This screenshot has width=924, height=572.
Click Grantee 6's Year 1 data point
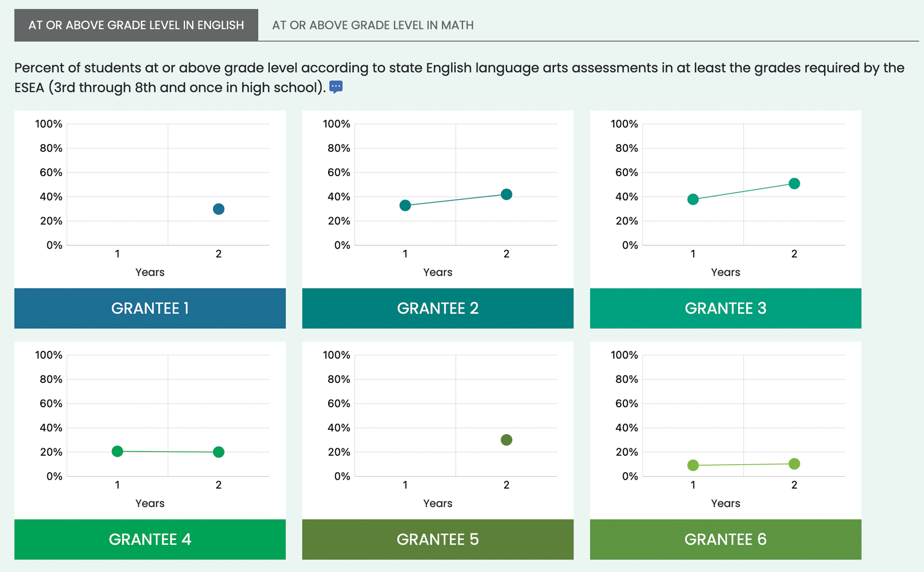coord(693,465)
